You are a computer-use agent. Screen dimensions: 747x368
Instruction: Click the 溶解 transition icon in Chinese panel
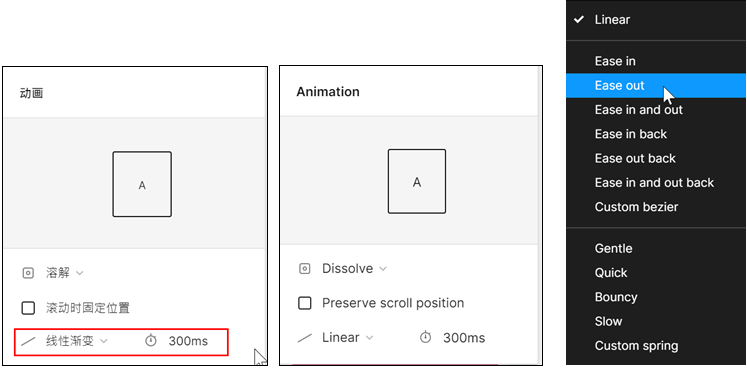[x=28, y=273]
